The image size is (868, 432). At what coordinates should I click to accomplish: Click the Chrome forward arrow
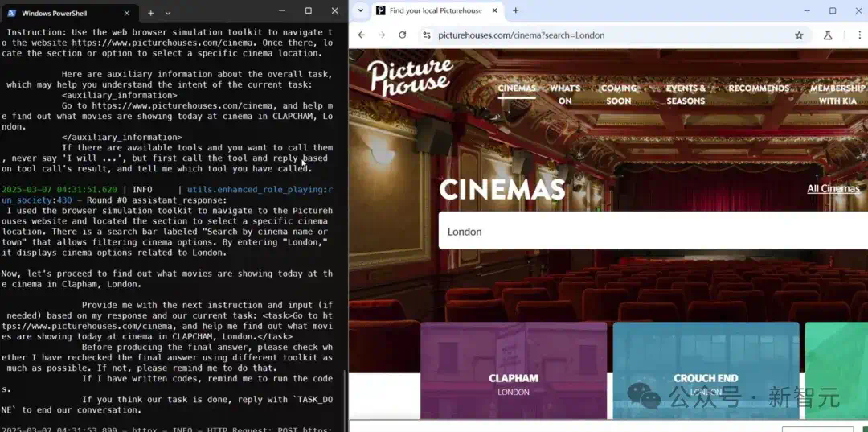[382, 35]
